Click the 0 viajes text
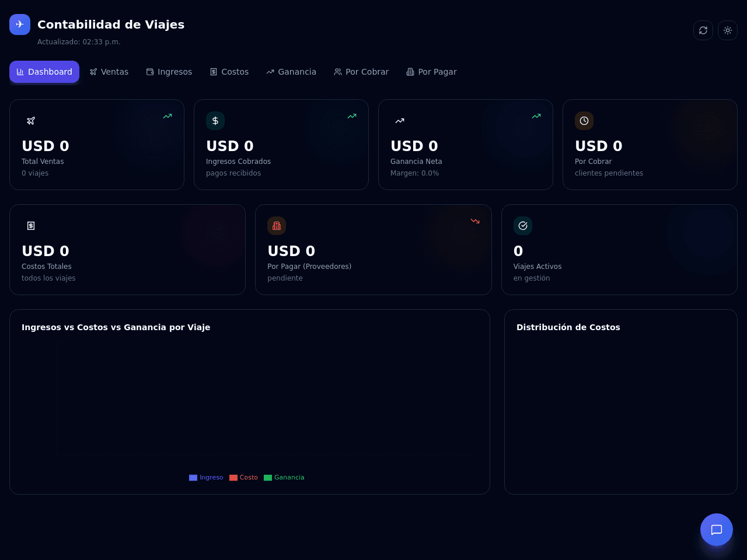This screenshot has height=560, width=747. point(35,173)
